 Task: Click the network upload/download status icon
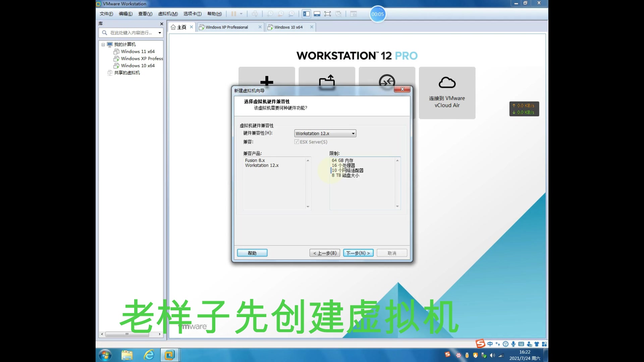(x=524, y=109)
